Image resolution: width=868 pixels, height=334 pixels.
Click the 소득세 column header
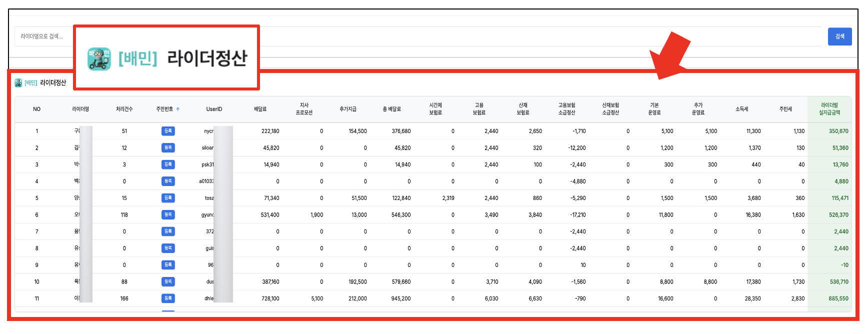tap(741, 109)
